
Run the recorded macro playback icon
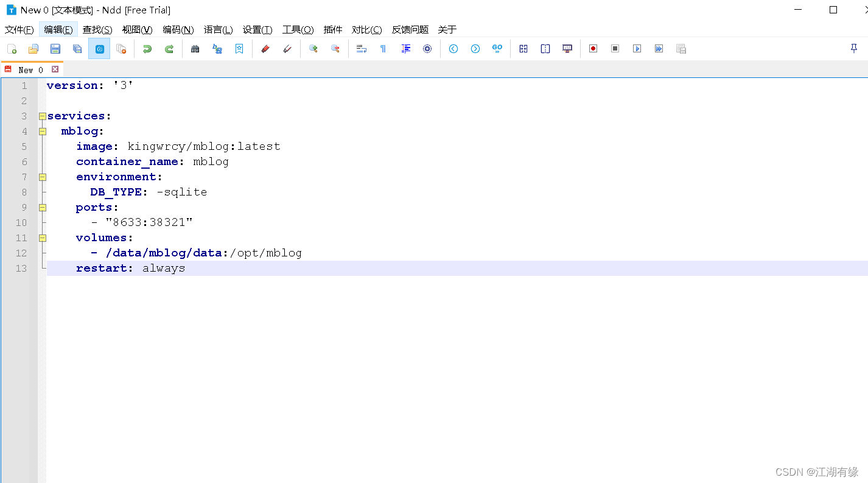(x=637, y=49)
